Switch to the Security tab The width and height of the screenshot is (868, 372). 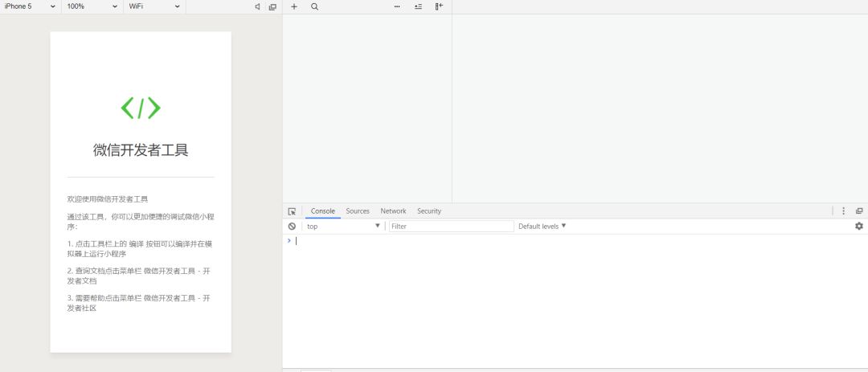pyautogui.click(x=429, y=211)
